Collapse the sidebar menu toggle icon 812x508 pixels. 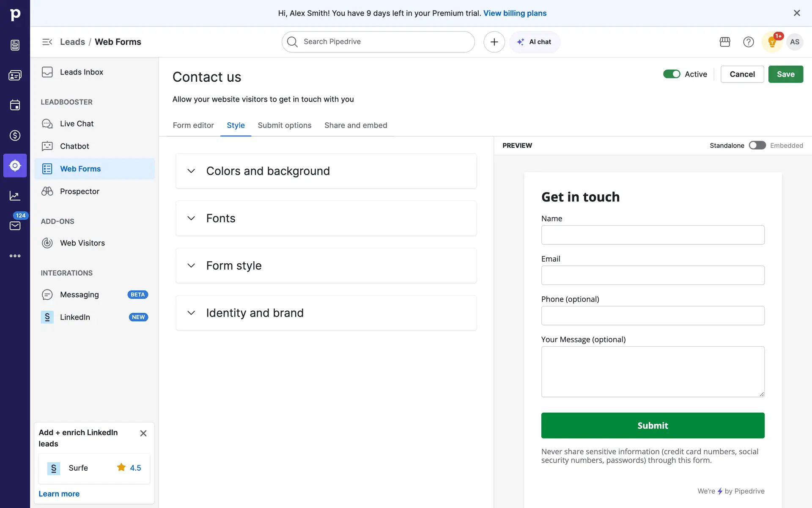[x=47, y=42]
